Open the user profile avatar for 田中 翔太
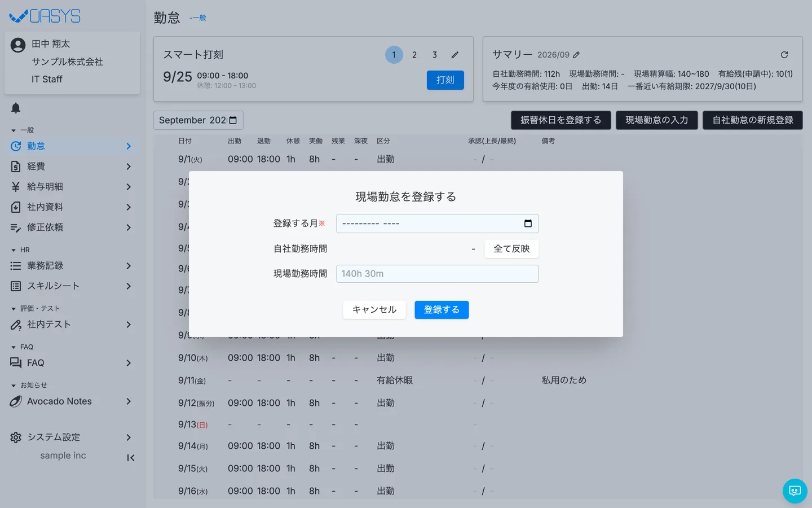Image resolution: width=812 pixels, height=508 pixels. point(18,45)
